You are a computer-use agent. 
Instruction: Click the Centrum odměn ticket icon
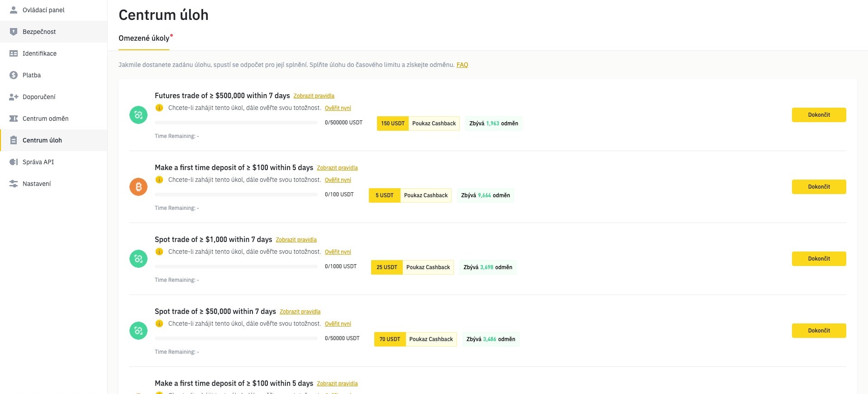pos(14,119)
